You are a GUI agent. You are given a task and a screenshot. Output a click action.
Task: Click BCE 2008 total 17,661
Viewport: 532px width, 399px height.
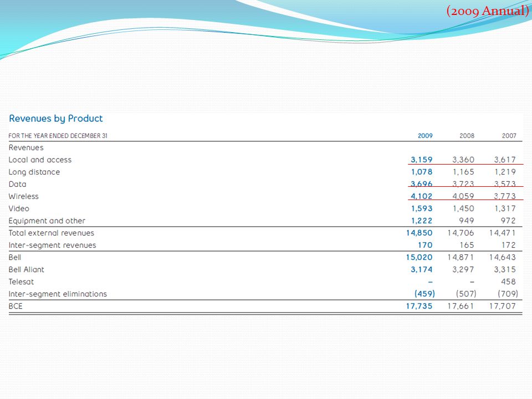tap(461, 306)
